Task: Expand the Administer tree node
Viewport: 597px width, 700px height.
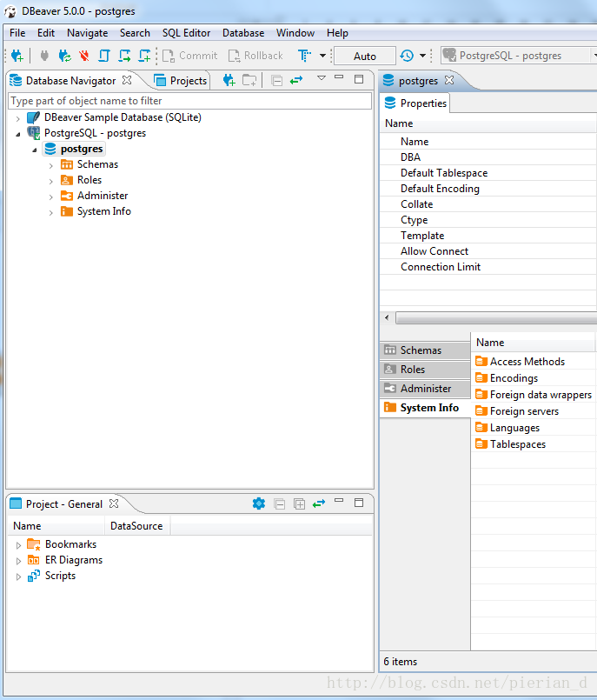Action: click(x=51, y=197)
